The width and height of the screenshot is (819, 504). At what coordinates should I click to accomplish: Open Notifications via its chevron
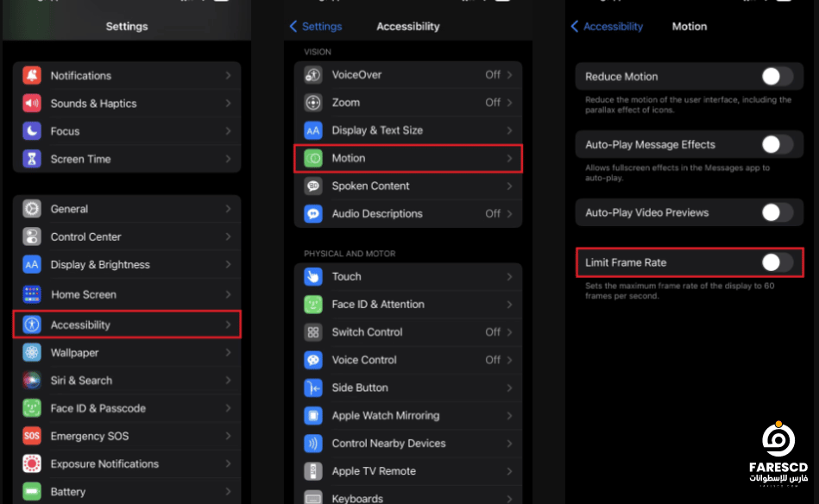(x=228, y=76)
